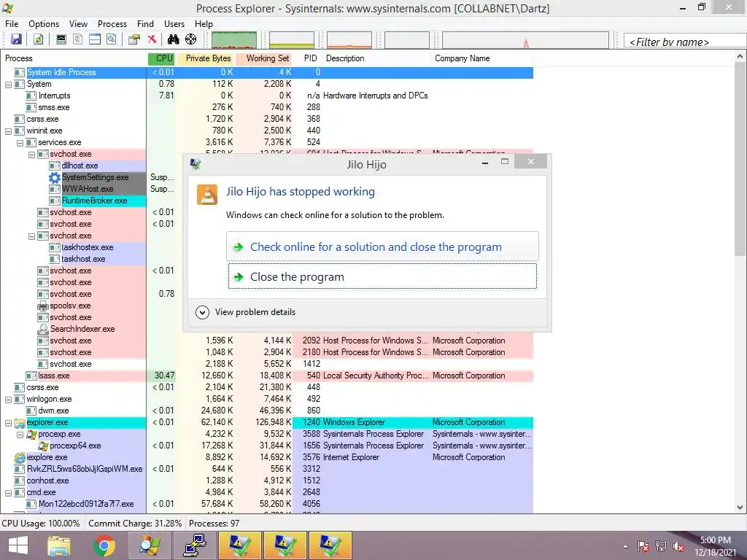Click the explorer.exe folder icon
The height and width of the screenshot is (560, 747).
(x=20, y=422)
